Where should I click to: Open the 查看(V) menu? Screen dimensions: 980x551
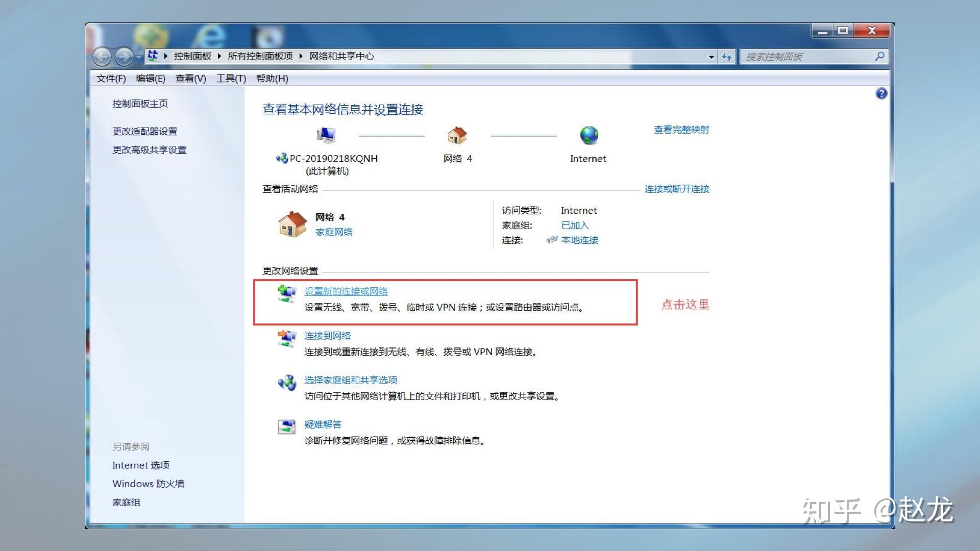[x=191, y=79]
